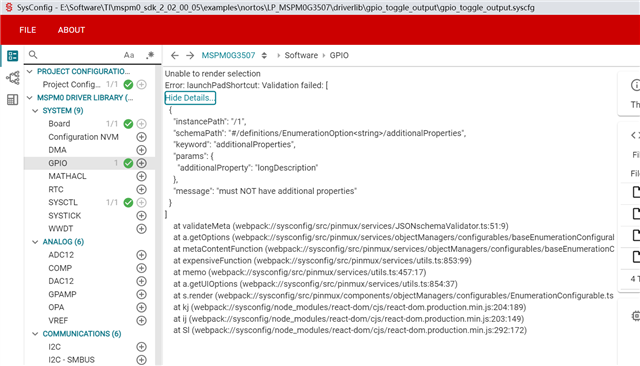The width and height of the screenshot is (640, 366).
Task: Select the Configuration NVM module
Action: tap(83, 137)
